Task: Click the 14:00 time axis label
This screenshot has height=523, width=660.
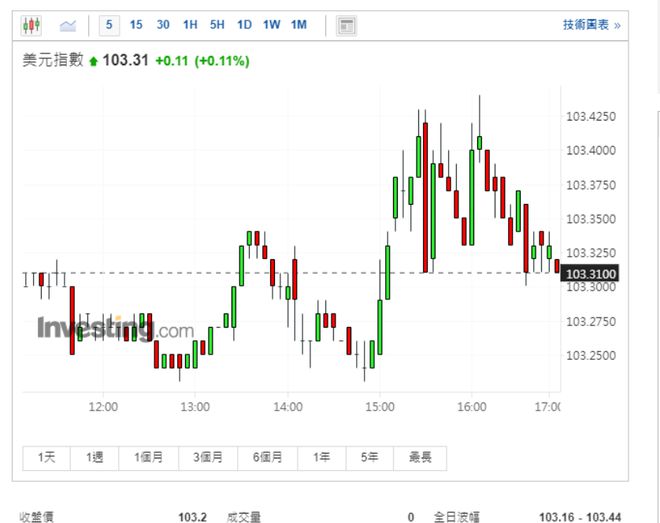Action: 288,407
